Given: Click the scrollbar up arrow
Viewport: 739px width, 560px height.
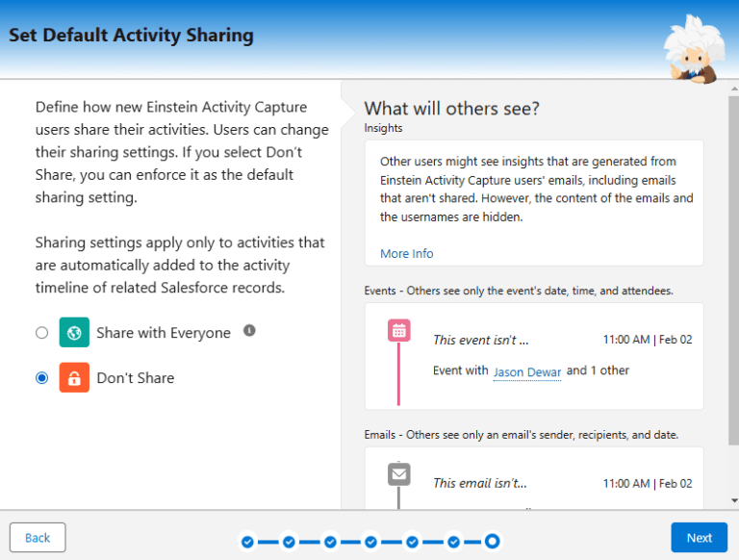Looking at the screenshot, I should (x=734, y=89).
